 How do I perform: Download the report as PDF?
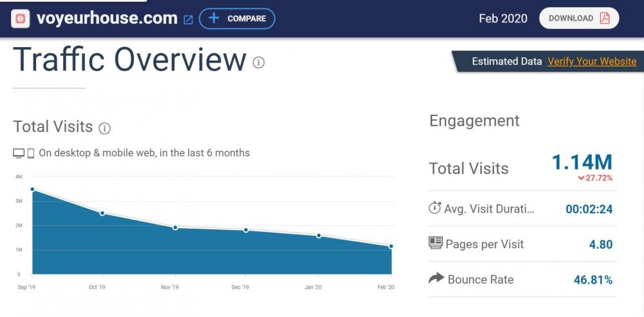coord(578,19)
